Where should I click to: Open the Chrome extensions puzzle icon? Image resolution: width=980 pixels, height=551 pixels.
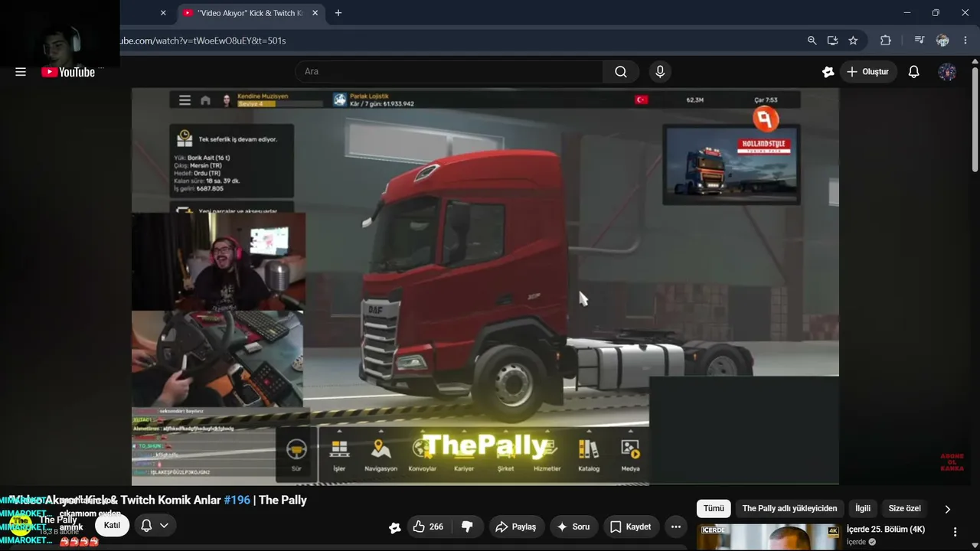[886, 41]
